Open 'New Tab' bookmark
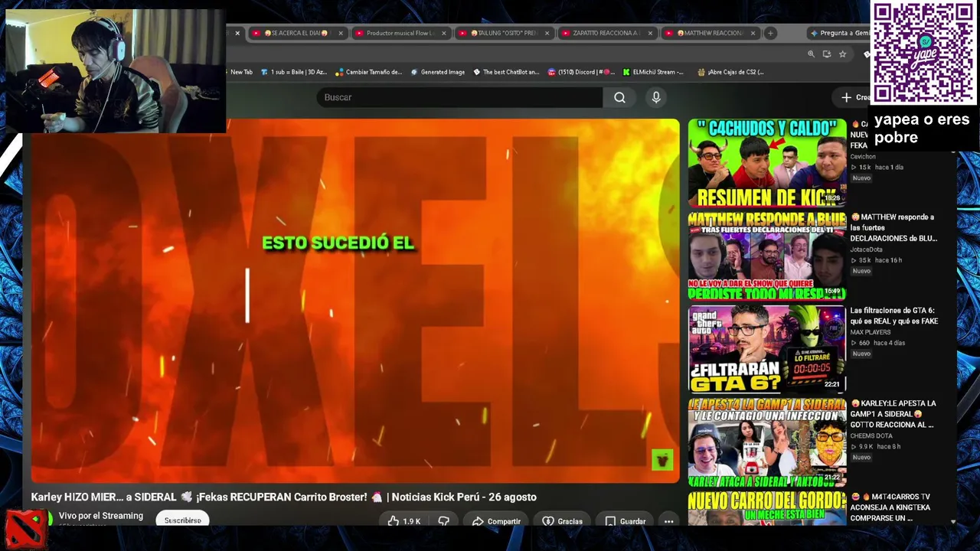980x551 pixels. click(240, 72)
